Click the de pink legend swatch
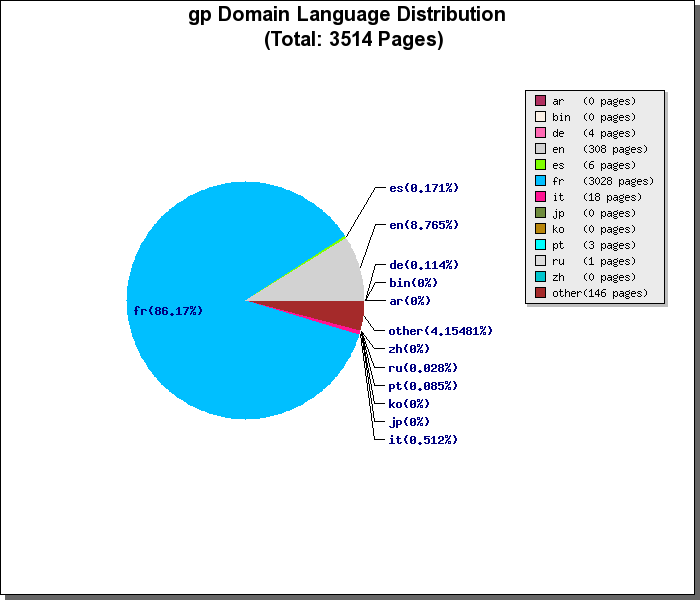This screenshot has width=700, height=600. coord(540,133)
